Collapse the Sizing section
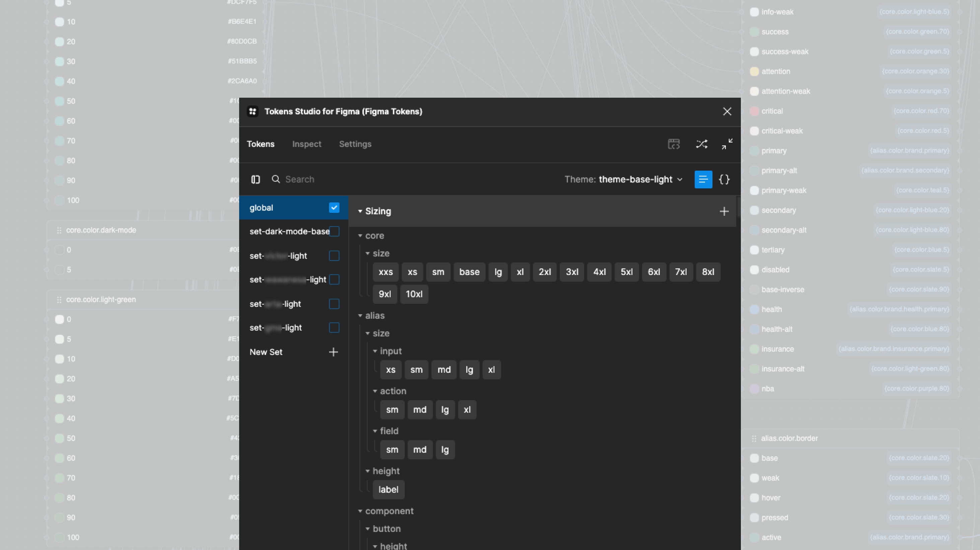Viewport: 980px width, 550px height. (360, 211)
